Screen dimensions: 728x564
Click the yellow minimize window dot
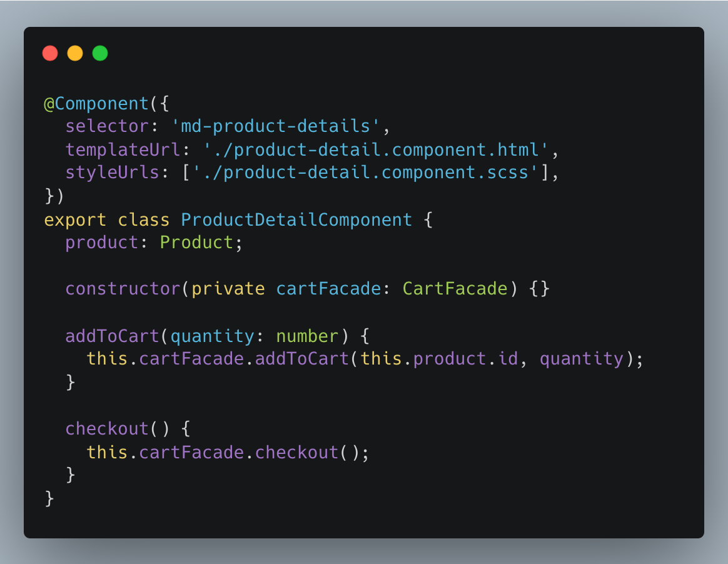tap(75, 53)
